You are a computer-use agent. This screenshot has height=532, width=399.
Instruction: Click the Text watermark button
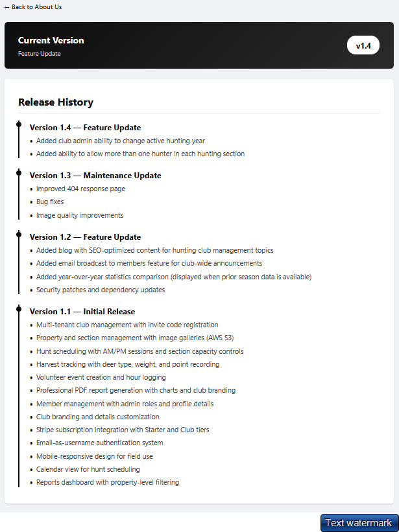click(x=359, y=522)
